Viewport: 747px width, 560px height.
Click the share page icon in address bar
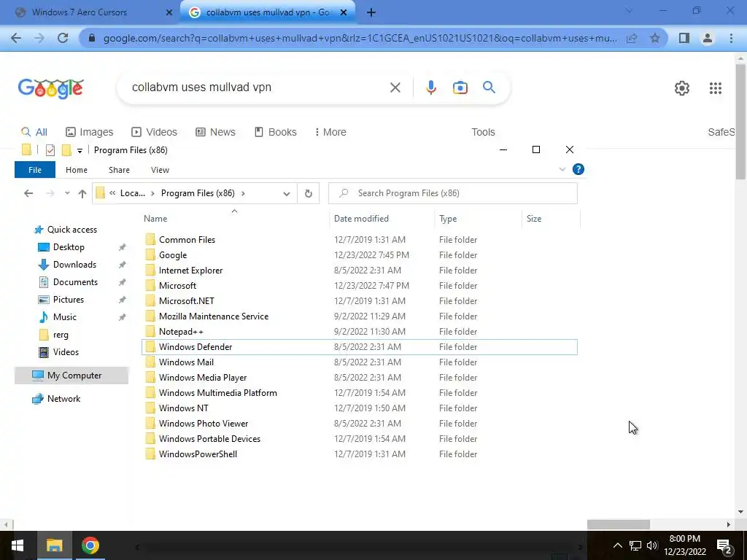coord(632,38)
